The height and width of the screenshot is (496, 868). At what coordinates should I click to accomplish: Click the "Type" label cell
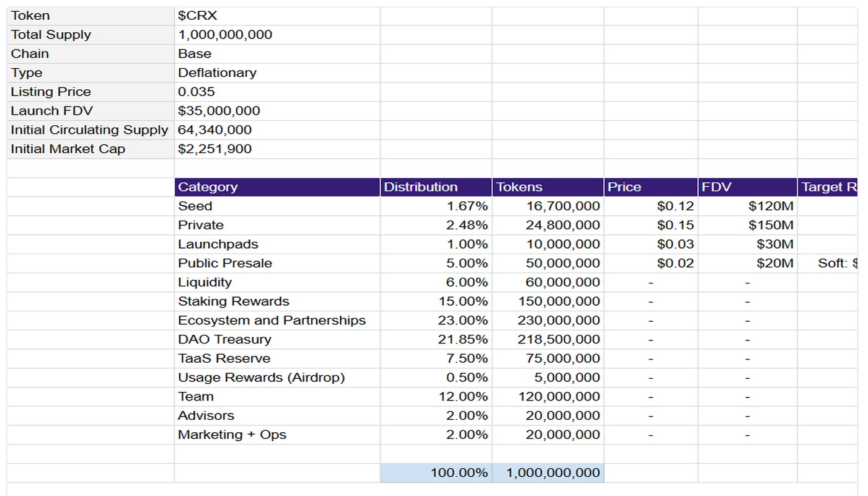pos(91,73)
